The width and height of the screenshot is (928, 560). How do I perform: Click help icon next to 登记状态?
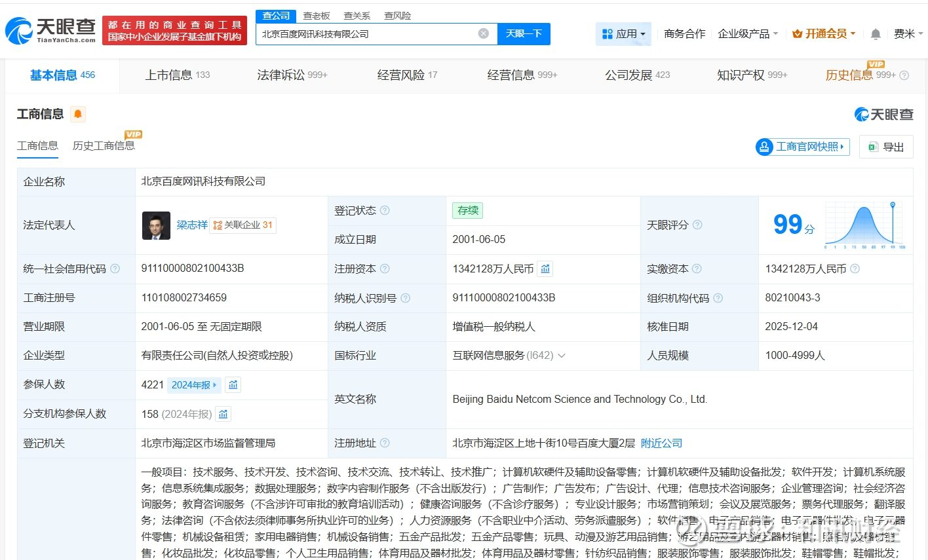385,210
